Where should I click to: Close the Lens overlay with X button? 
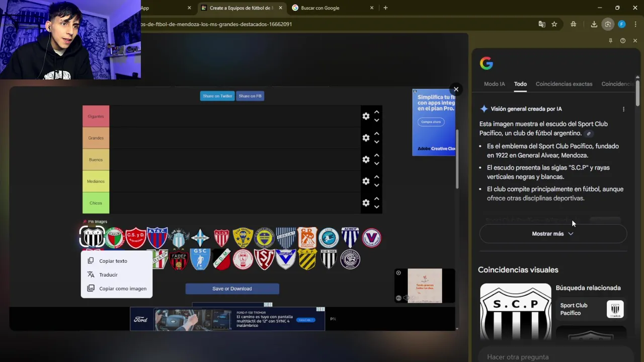[x=456, y=89]
